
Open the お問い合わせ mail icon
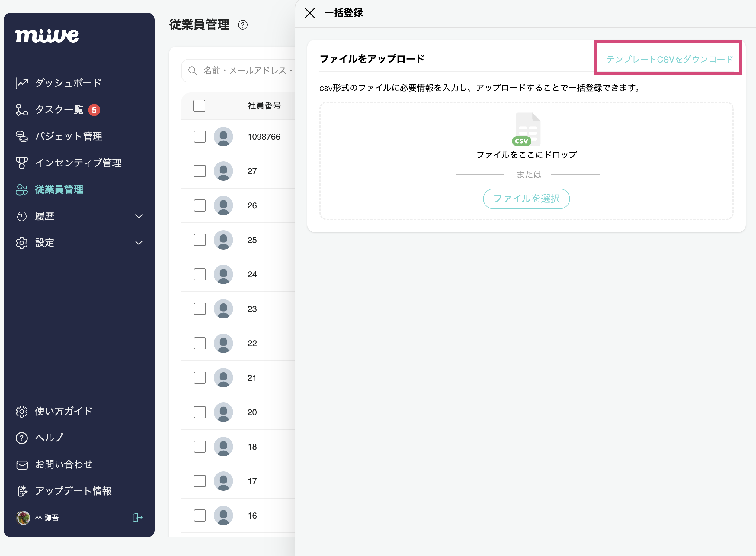point(21,464)
